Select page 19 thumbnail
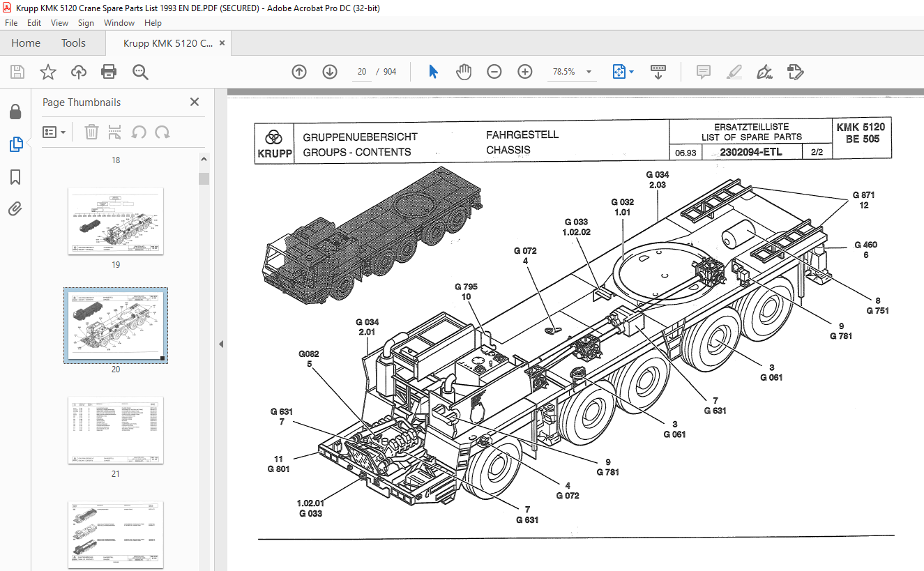This screenshot has width=924, height=571. 116,221
